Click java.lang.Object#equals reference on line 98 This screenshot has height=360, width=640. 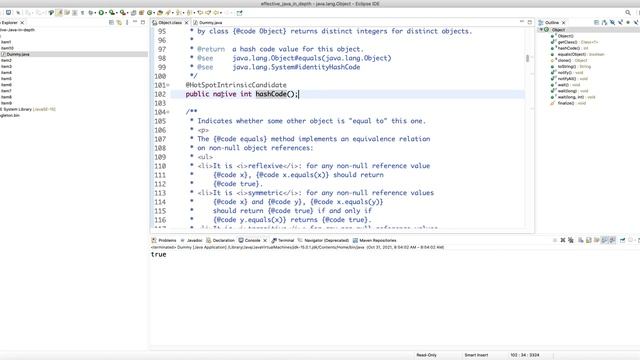tap(312, 58)
